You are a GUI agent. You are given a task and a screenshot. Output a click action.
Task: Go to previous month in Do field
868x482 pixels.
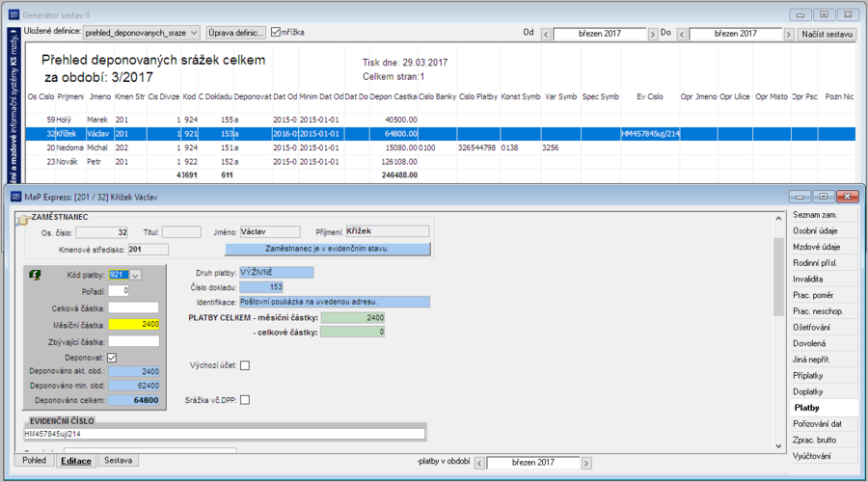coord(682,35)
